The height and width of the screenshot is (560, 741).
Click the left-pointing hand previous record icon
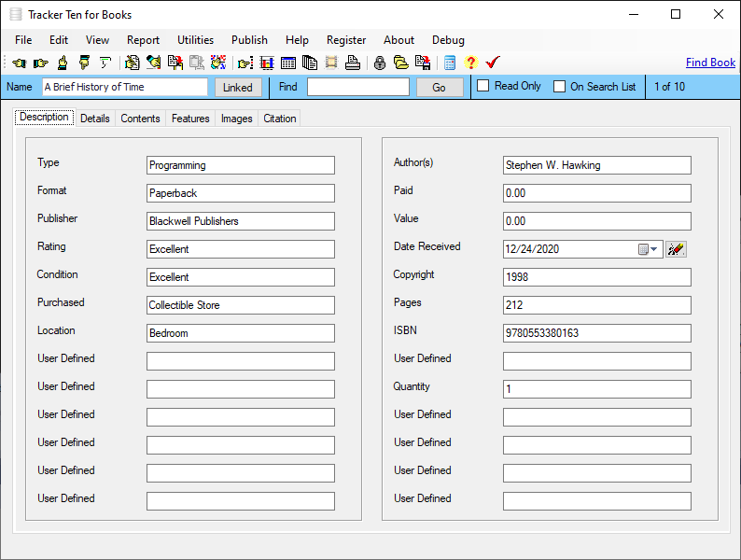point(19,63)
